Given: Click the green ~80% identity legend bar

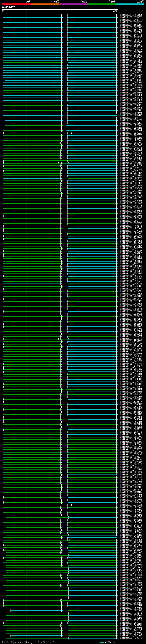Looking at the screenshot, I should [x=101, y=4].
